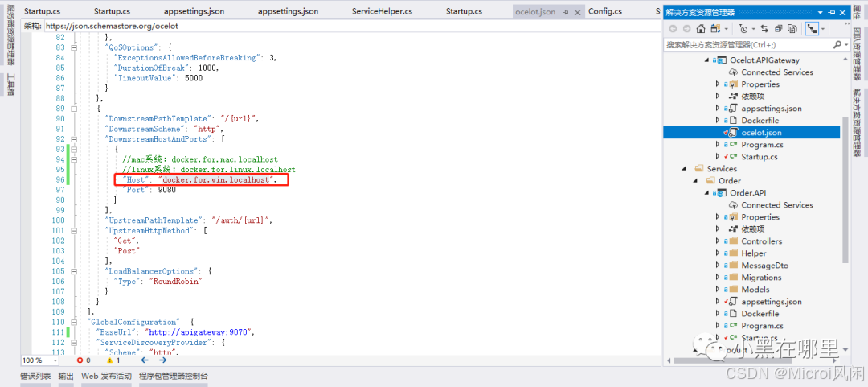The width and height of the screenshot is (868, 387).
Task: Close the ocelot.json editor tab
Action: [x=577, y=11]
